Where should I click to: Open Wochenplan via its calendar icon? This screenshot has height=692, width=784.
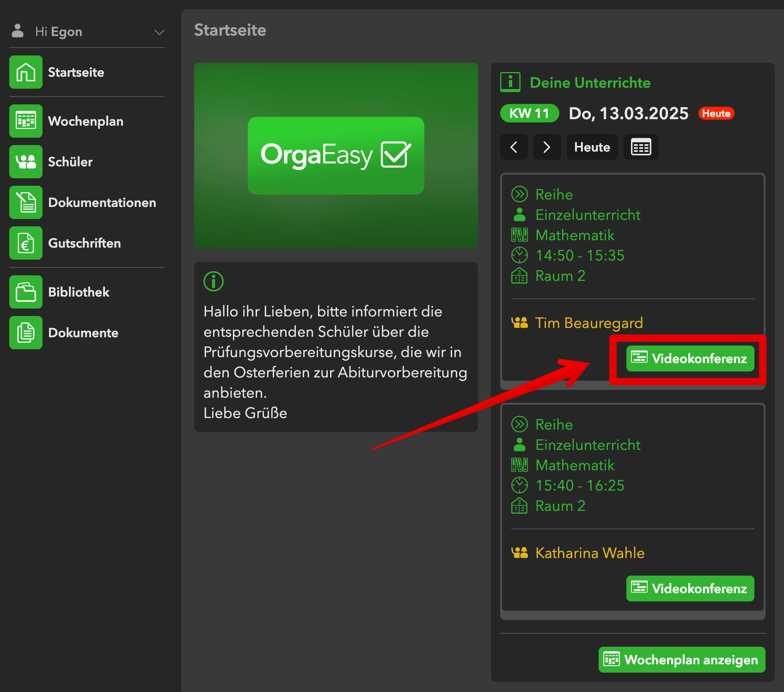click(26, 121)
